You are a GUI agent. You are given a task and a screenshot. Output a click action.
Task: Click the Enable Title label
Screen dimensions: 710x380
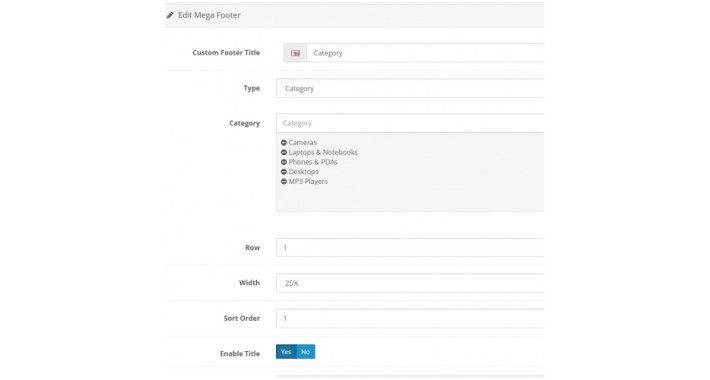pos(240,354)
